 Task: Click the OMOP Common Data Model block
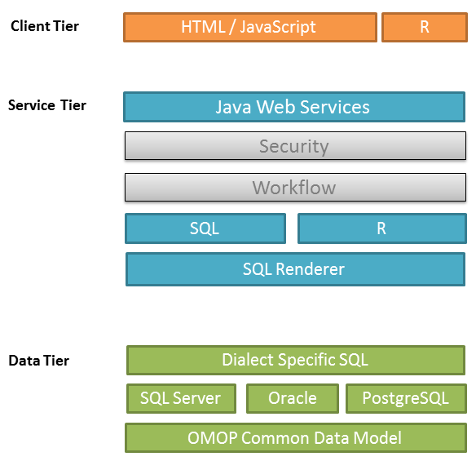pyautogui.click(x=296, y=438)
